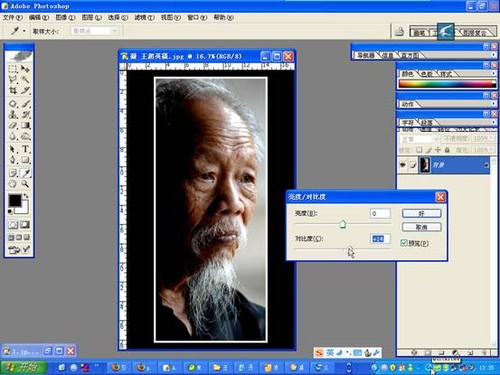Open the 图层复合 tab in palette well
This screenshot has height=375, width=500.
(x=475, y=32)
